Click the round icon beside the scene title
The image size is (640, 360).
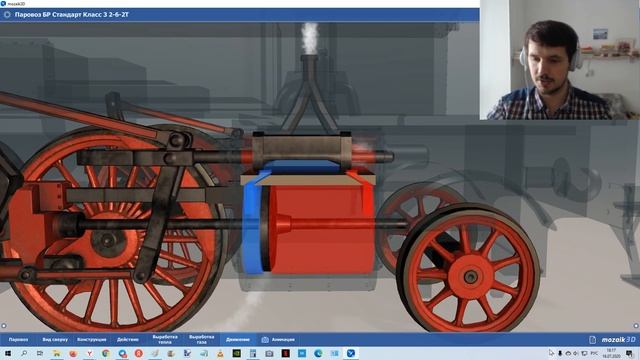pyautogui.click(x=7, y=15)
